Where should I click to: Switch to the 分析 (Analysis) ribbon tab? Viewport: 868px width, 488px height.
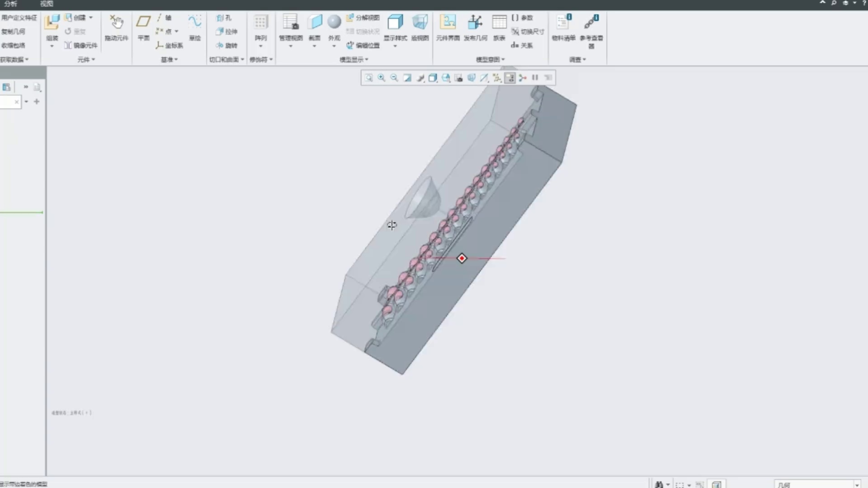pyautogui.click(x=10, y=4)
